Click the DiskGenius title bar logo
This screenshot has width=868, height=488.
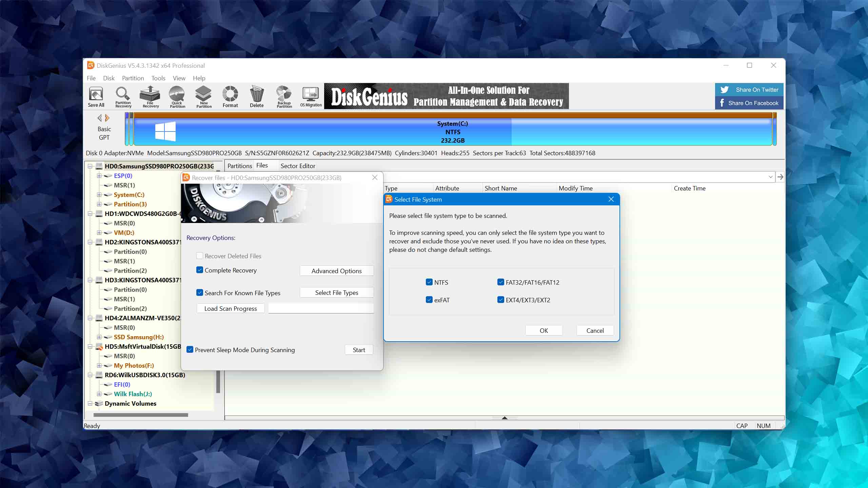(91, 65)
